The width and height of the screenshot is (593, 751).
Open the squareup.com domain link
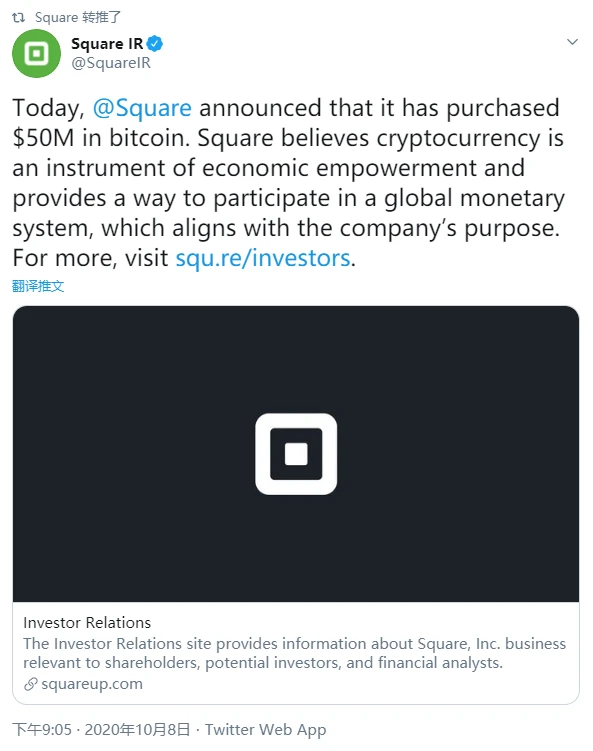[92, 684]
